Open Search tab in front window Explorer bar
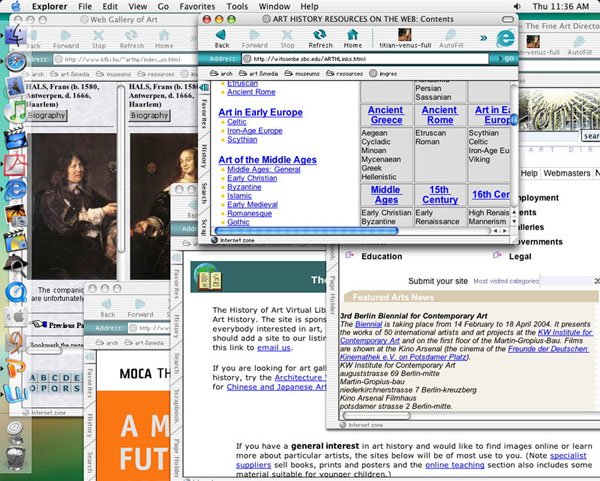This screenshot has height=481, width=600. (x=204, y=193)
